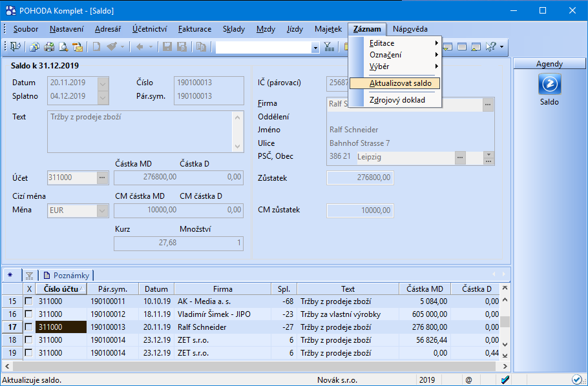Screen dimensions: 588x386
Task: Click the blank new-document toolbar icon
Action: pos(97,46)
